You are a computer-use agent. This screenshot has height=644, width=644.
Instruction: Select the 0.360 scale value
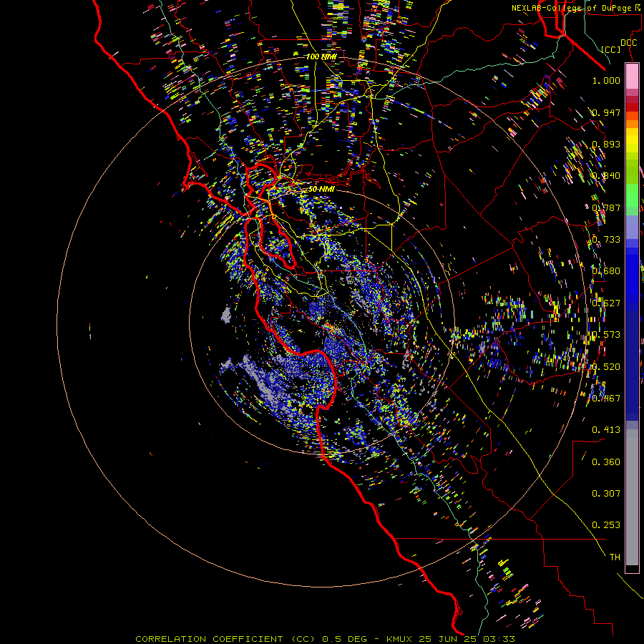[606, 462]
